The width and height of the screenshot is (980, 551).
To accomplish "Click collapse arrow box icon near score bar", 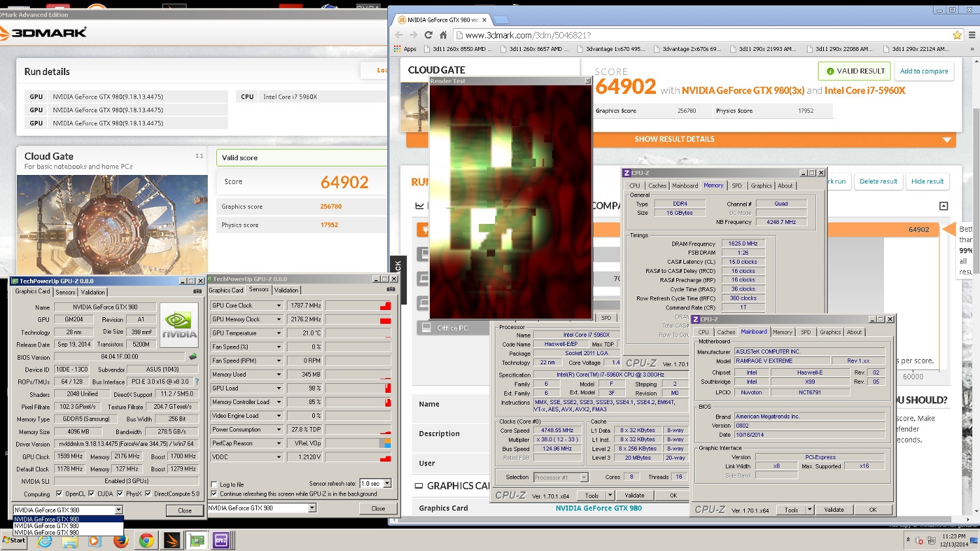I will [x=943, y=206].
